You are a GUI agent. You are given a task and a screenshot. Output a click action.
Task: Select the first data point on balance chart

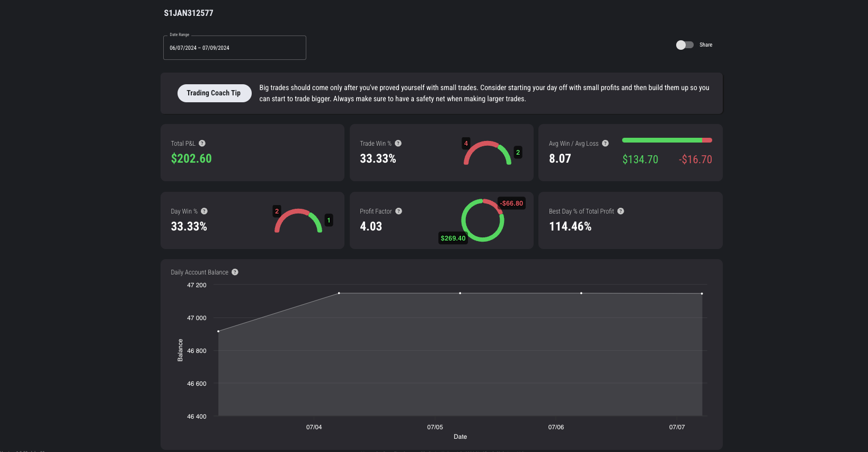(x=218, y=331)
